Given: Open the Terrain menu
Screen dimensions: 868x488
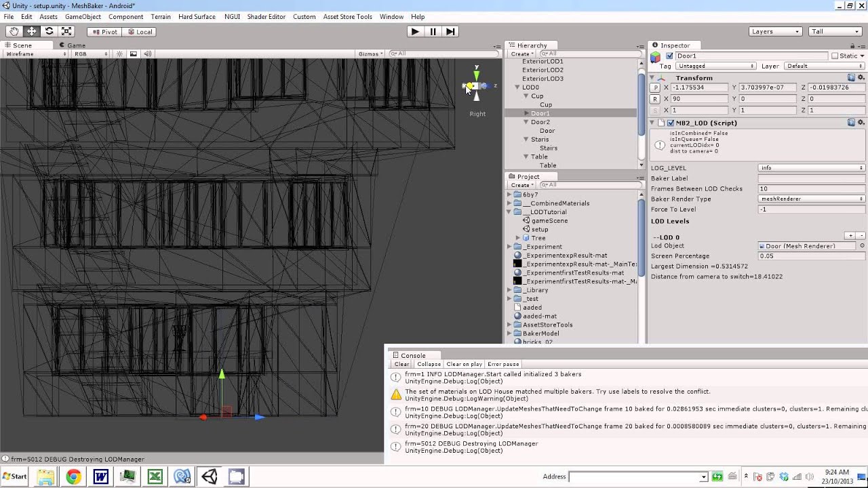Looking at the screenshot, I should (160, 16).
